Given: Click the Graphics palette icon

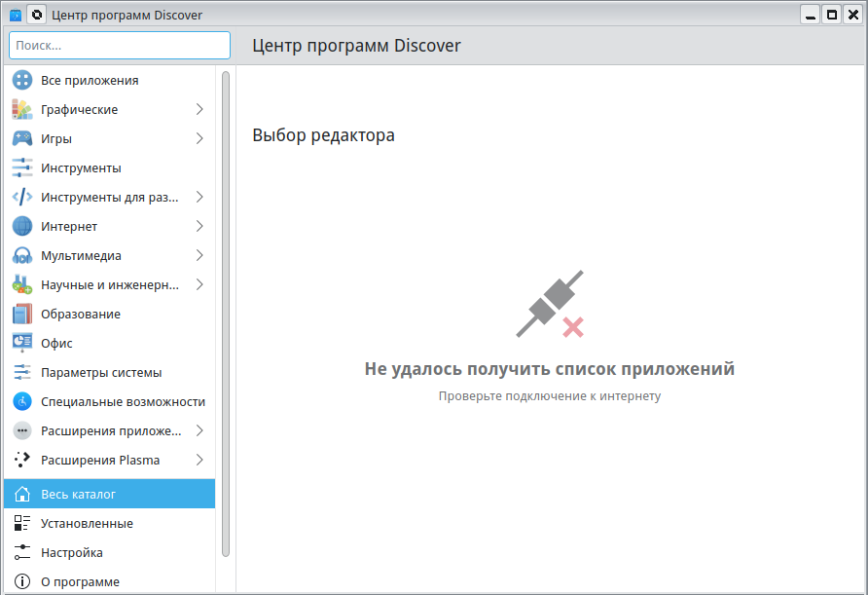Looking at the screenshot, I should 22,110.
